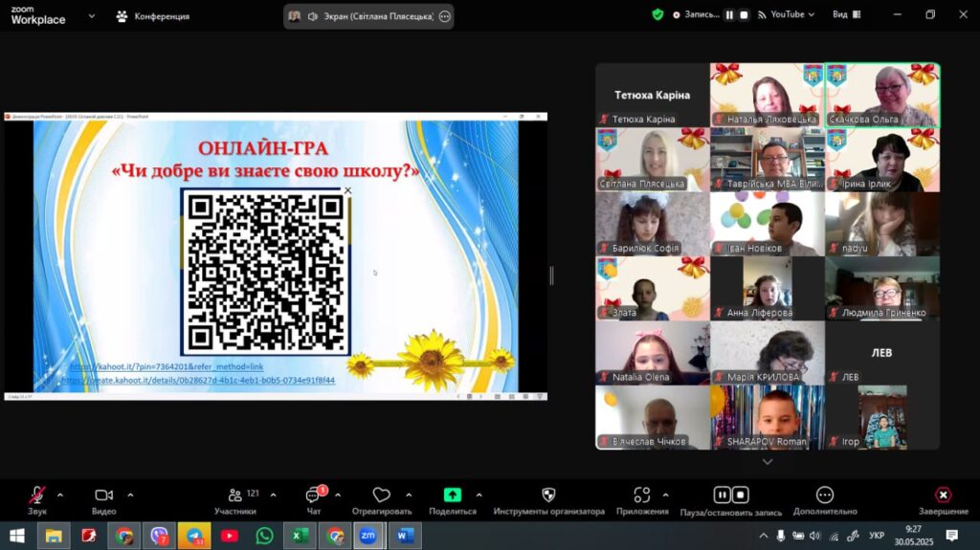Screen dimensions: 980x550
Task: Click the panel divider handle beside gallery
Action: click(551, 275)
